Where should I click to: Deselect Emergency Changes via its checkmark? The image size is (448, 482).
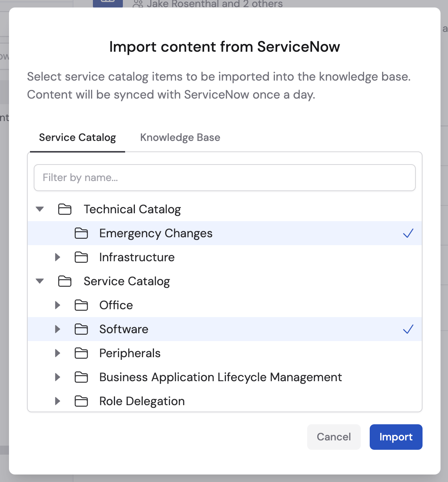coord(408,233)
